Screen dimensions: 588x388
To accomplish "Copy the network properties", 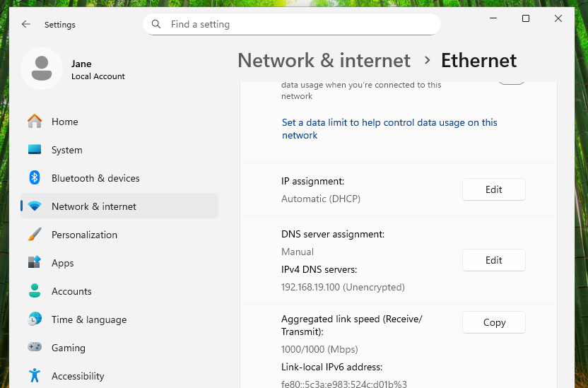I will (x=493, y=322).
